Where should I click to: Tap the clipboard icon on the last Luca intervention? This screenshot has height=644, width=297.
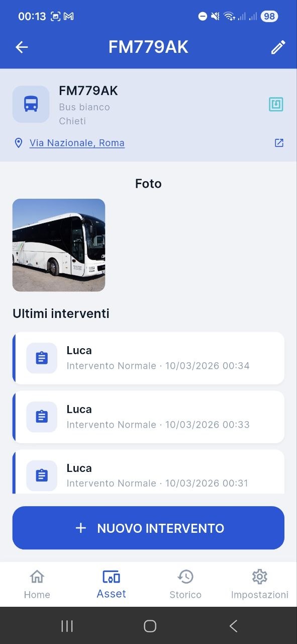point(42,475)
